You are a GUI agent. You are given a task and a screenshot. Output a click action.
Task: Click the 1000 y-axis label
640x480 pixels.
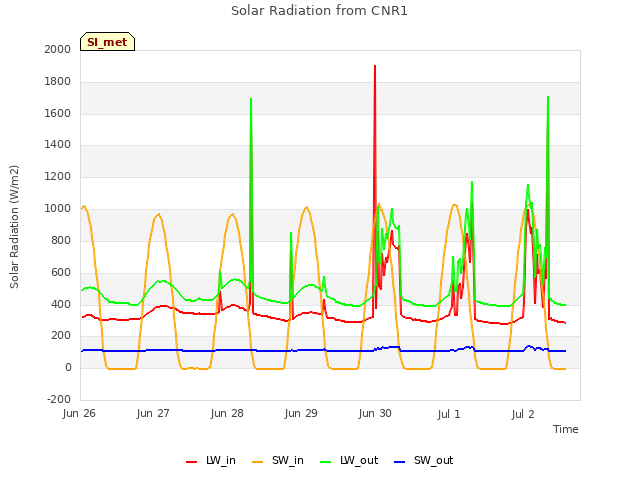pyautogui.click(x=58, y=209)
